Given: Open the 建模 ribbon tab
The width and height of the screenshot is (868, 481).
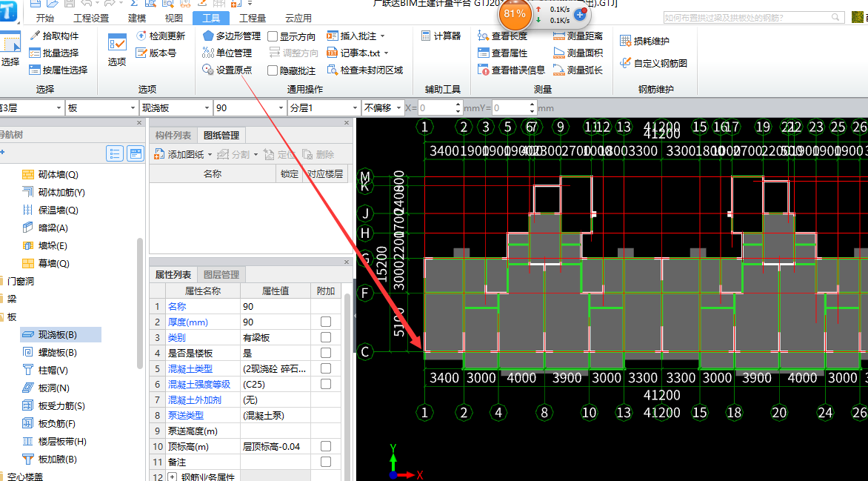Looking at the screenshot, I should coord(137,18).
